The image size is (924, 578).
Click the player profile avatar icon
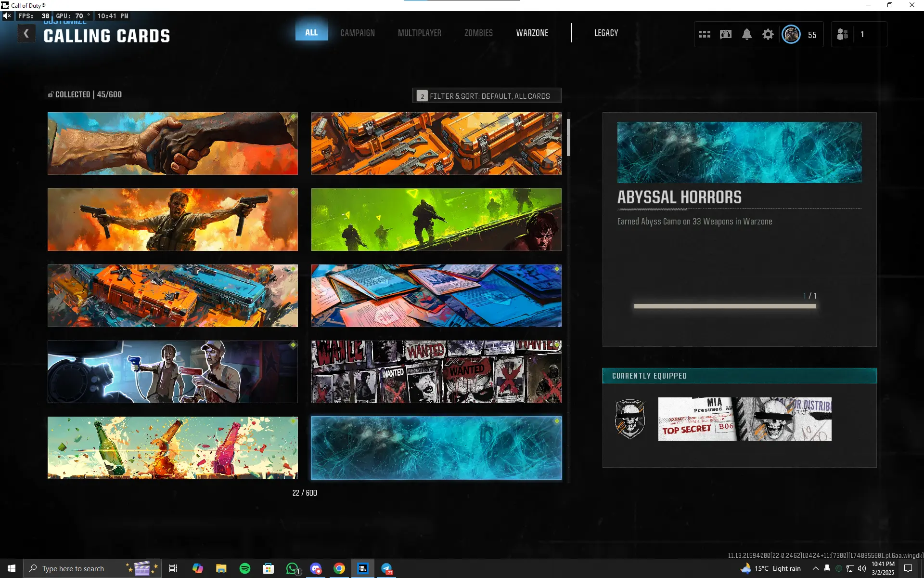(791, 34)
